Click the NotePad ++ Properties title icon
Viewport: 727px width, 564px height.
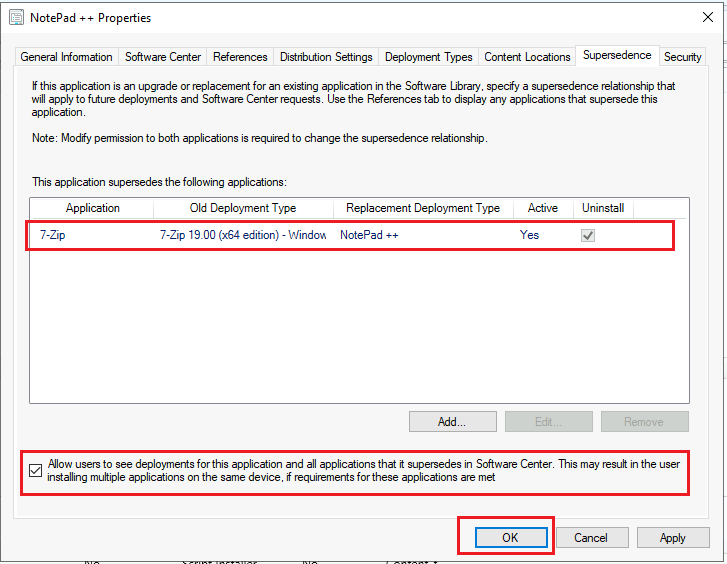point(16,18)
